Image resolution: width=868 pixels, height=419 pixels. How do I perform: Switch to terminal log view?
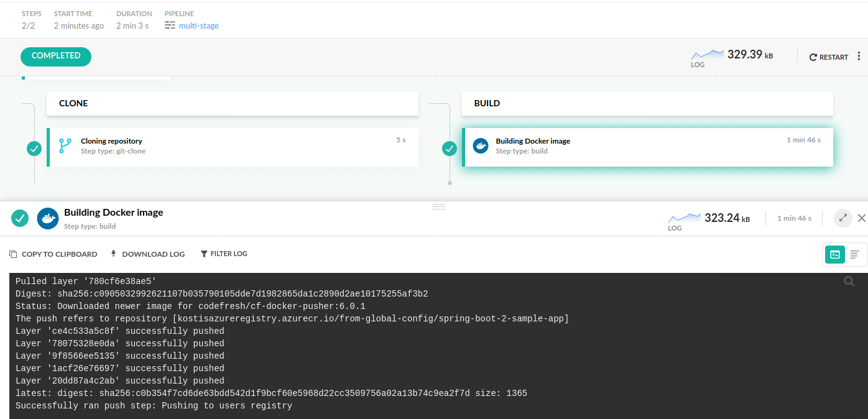coord(835,254)
